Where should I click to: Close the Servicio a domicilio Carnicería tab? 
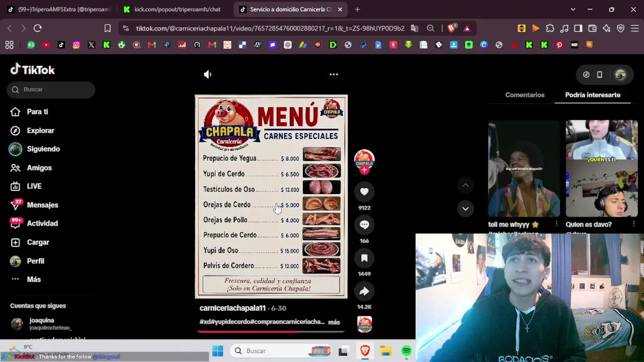[x=340, y=10]
